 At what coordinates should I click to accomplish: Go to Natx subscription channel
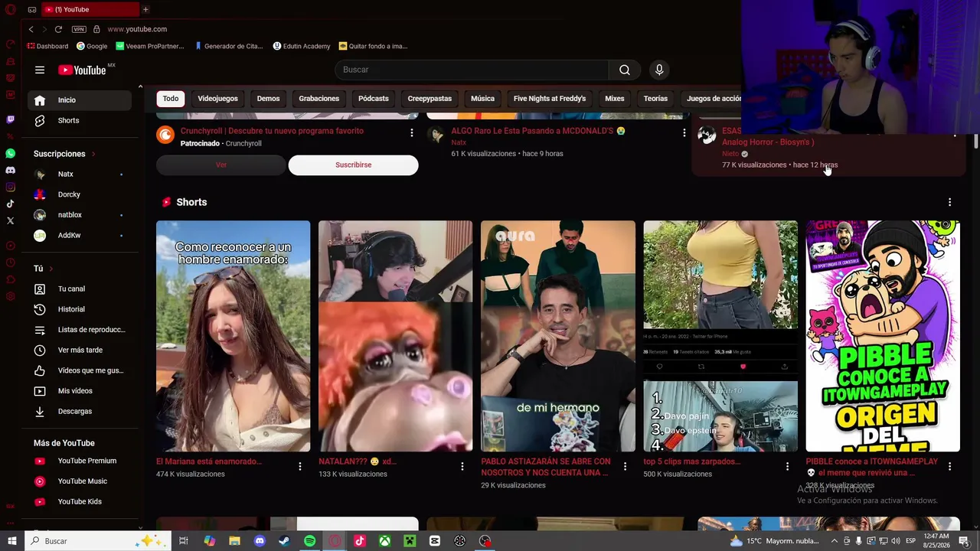[x=80, y=174]
